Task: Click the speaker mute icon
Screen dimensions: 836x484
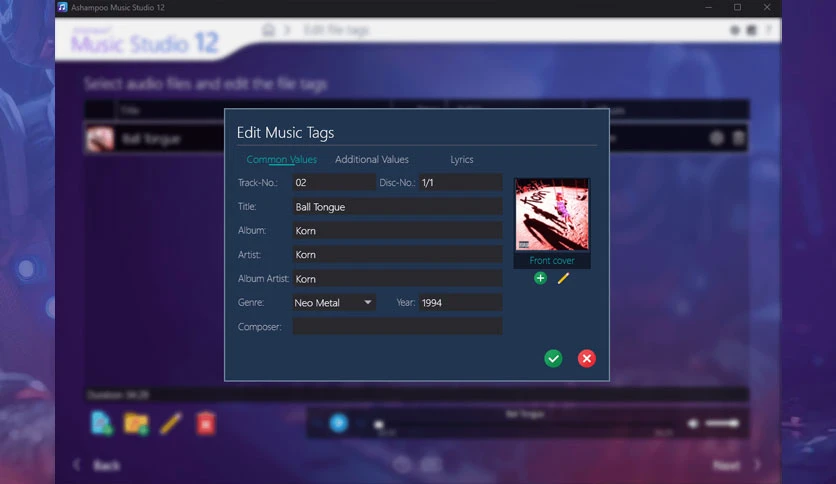Action: (693, 423)
